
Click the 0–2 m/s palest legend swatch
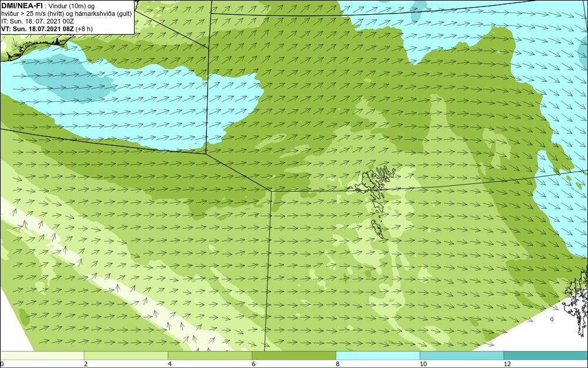pyautogui.click(x=42, y=355)
